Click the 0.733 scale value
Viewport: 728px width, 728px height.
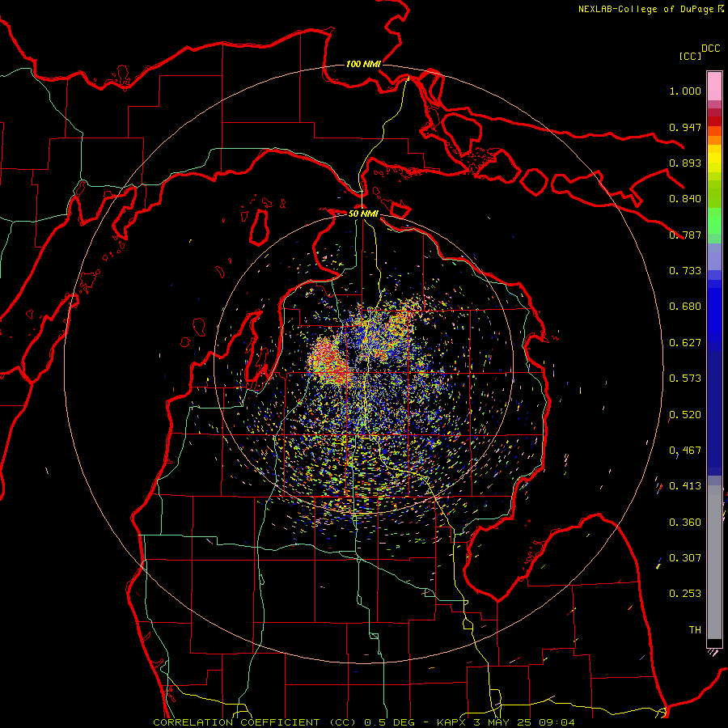[685, 271]
